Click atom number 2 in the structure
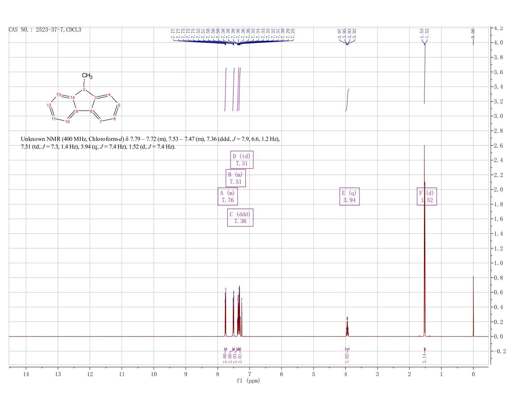Image resolution: width=532 pixels, height=411 pixels. [84, 89]
